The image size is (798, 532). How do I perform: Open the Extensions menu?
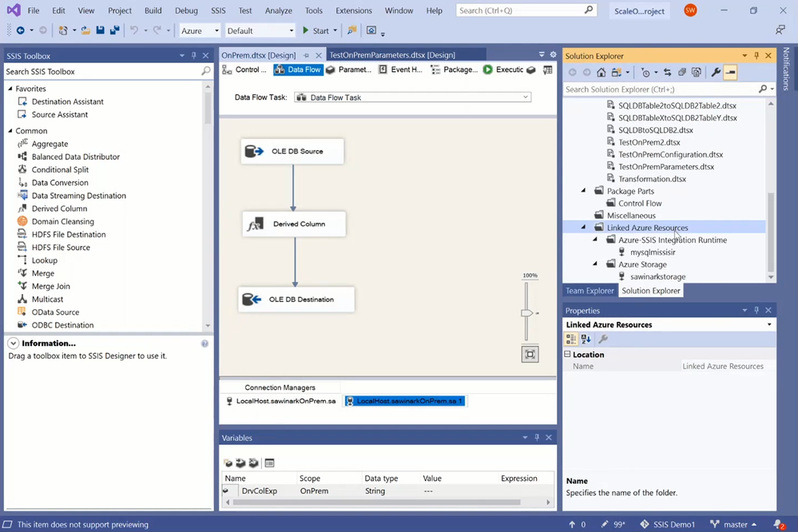(354, 10)
